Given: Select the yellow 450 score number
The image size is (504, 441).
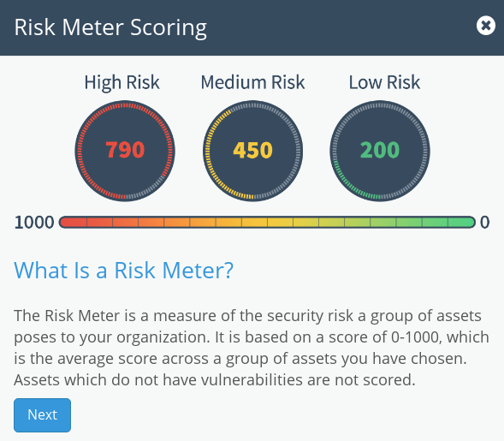Looking at the screenshot, I should [x=252, y=150].
